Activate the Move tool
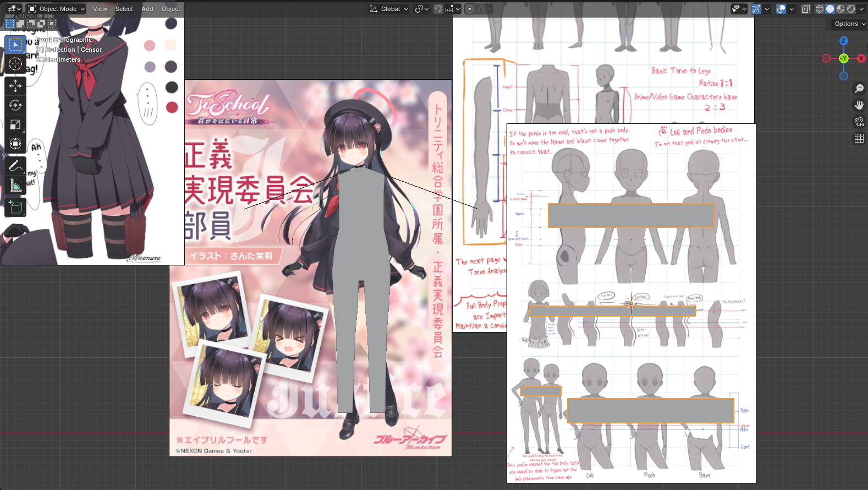This screenshot has width=868, height=490. pyautogui.click(x=15, y=86)
